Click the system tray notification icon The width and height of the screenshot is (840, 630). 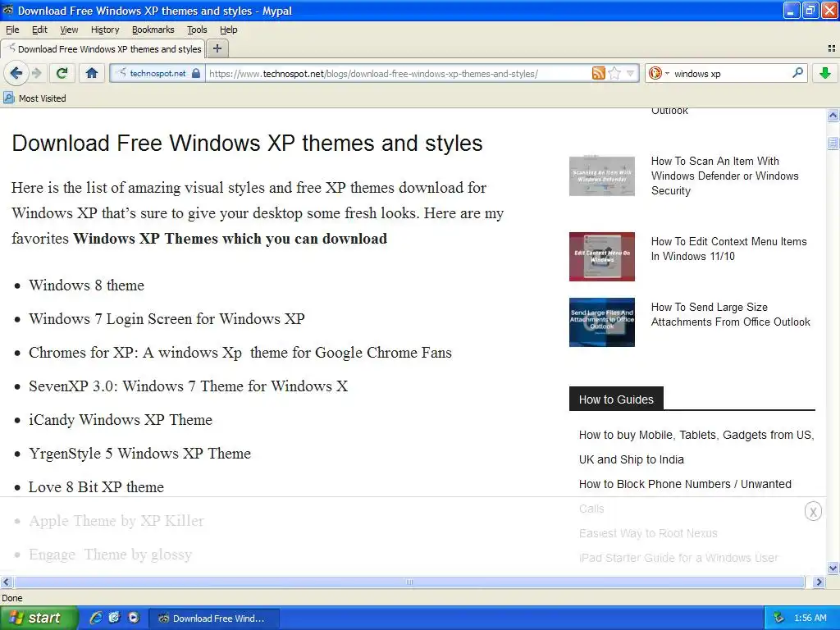(x=778, y=619)
